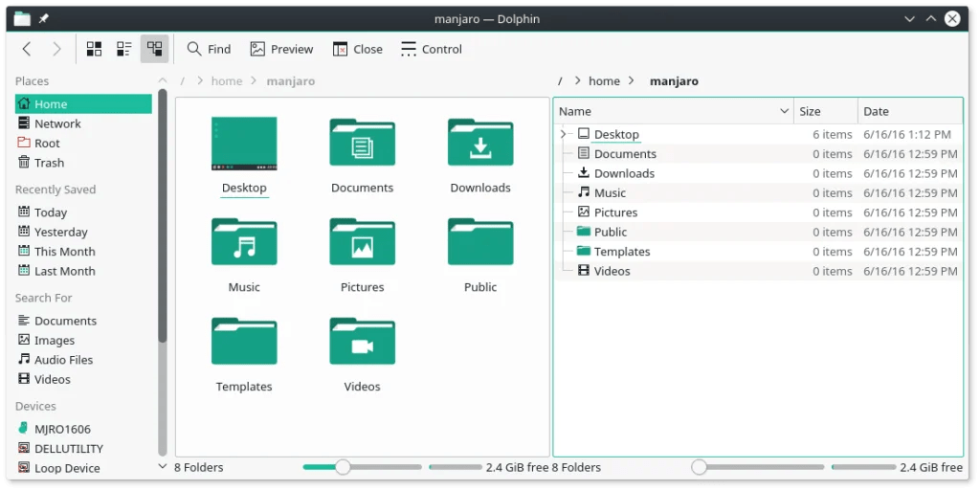Click root slash in left pane breadcrumb
This screenshot has height=491, width=980.
[x=183, y=81]
